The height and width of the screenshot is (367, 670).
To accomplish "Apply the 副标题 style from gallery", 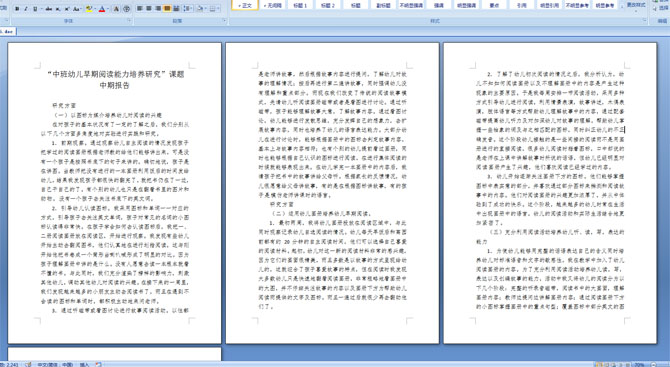I will 383,5.
